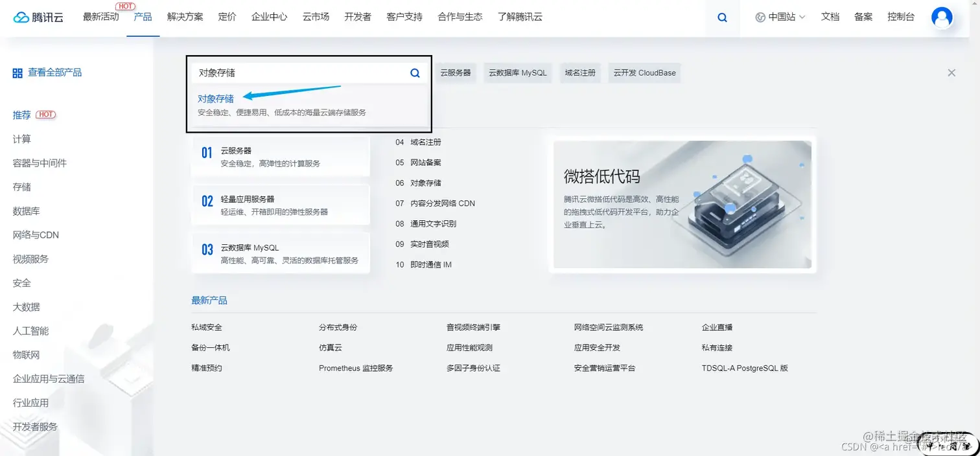Viewport: 980px width, 456px height.
Task: Click the search magnifier icon in top navigation
Action: click(x=722, y=17)
